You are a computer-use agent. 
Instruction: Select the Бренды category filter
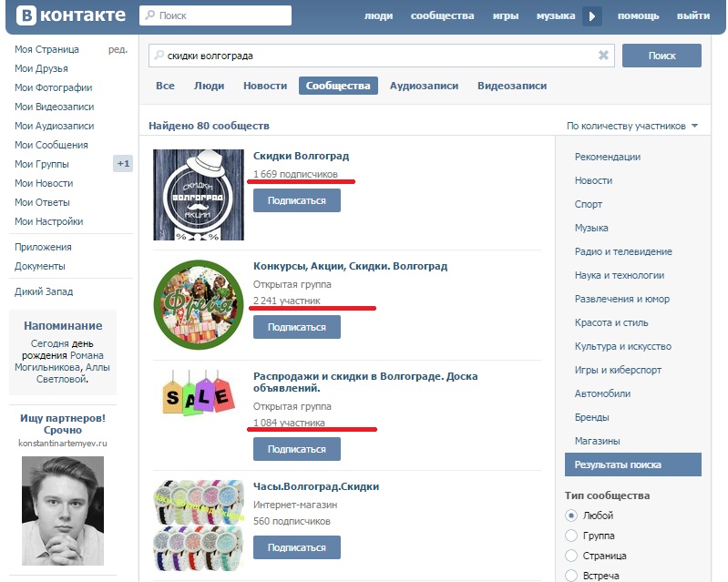(x=591, y=417)
